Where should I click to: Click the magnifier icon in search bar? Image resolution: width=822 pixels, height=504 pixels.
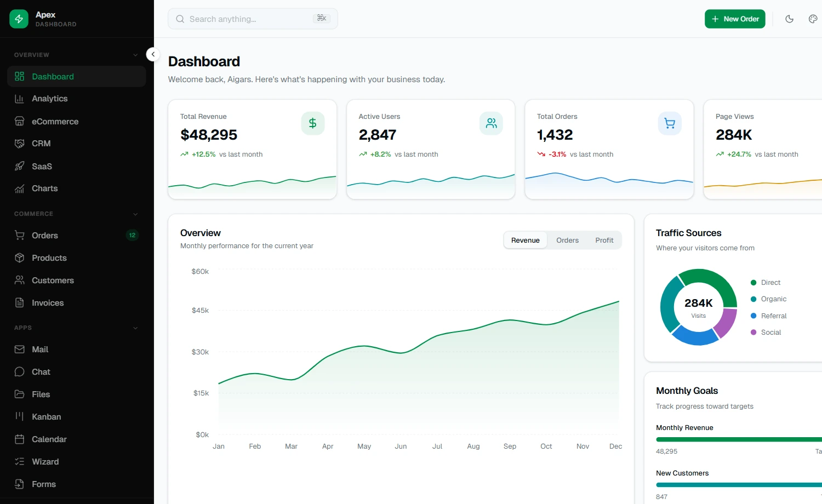180,19
